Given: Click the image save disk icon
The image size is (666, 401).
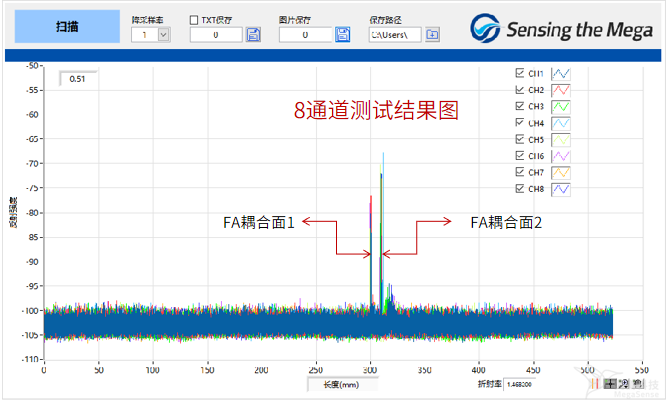Looking at the screenshot, I should pyautogui.click(x=343, y=35).
